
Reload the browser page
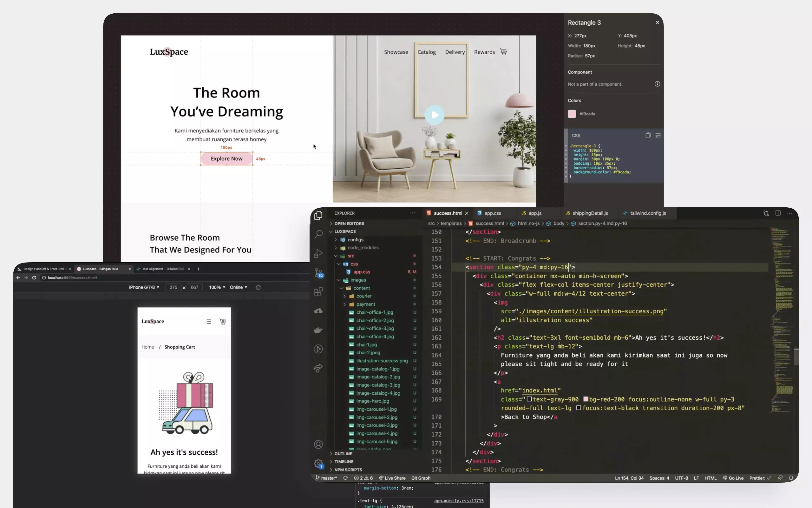(34, 277)
